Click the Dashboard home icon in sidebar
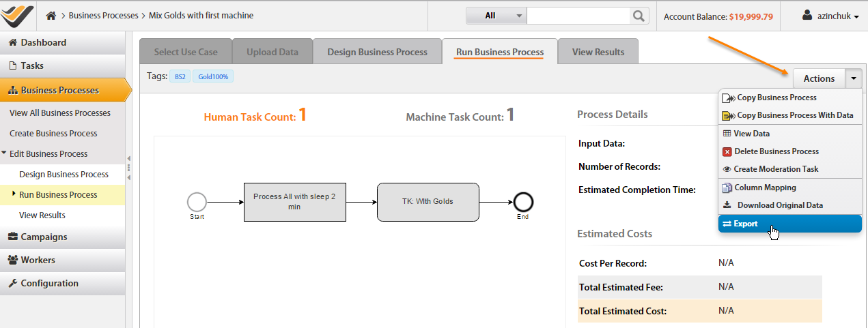 (12, 42)
